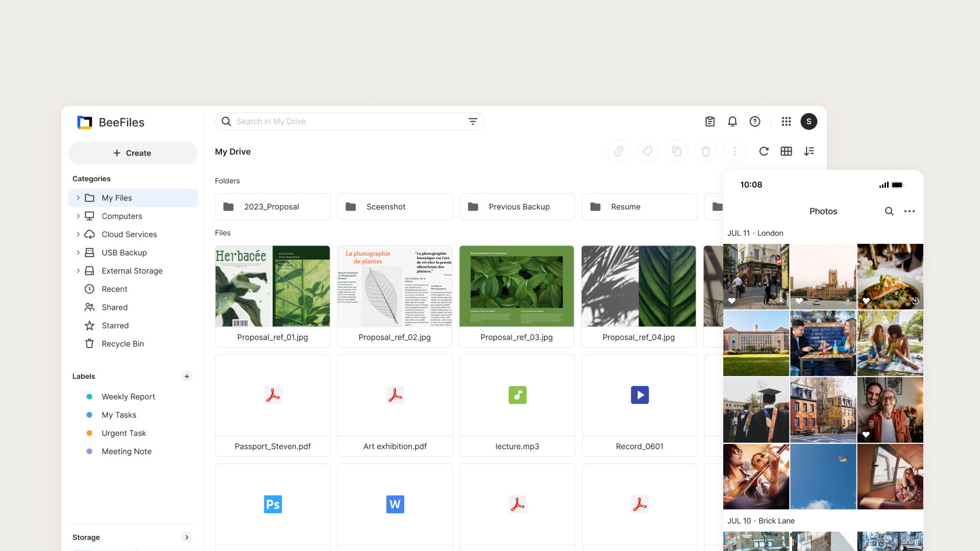Search photos in the Photos app

(890, 211)
